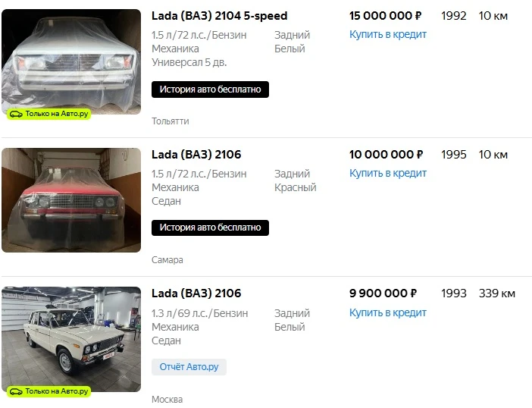Click the car icon on first 'Только на Авто.ру' badge
532x408 pixels.
(16, 114)
